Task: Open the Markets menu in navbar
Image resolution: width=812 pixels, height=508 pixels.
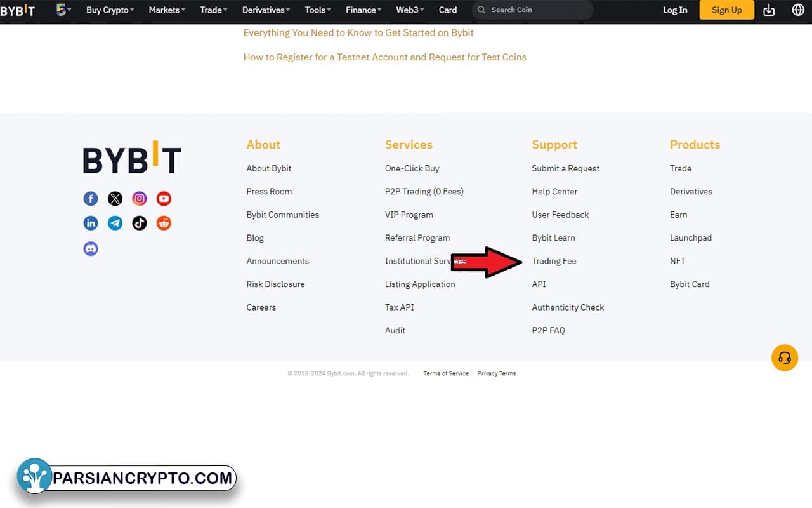Action: pyautogui.click(x=167, y=10)
